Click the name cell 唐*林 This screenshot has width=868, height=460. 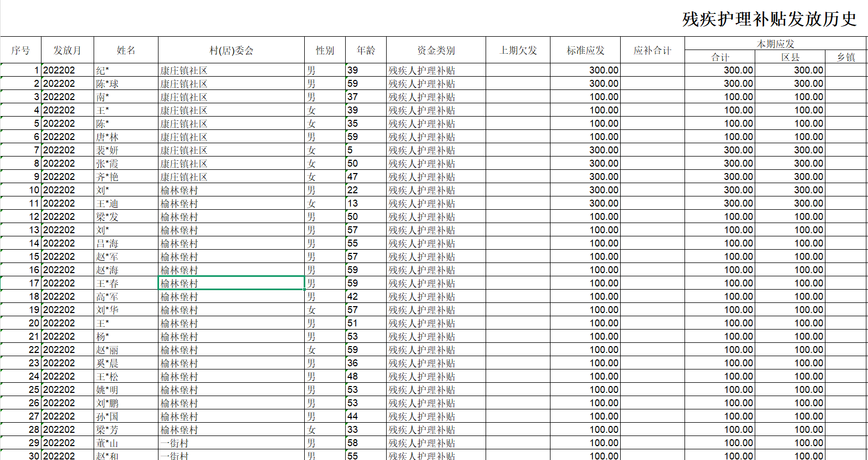coord(126,137)
